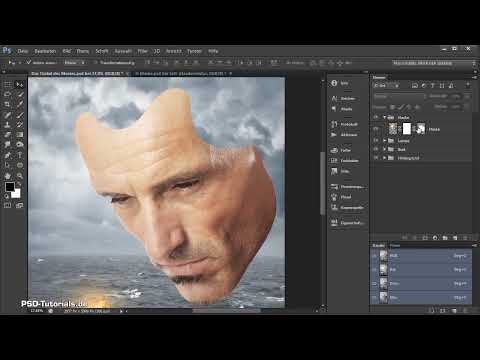Click the white background color swatch
480x360 pixels.
[x=17, y=195]
